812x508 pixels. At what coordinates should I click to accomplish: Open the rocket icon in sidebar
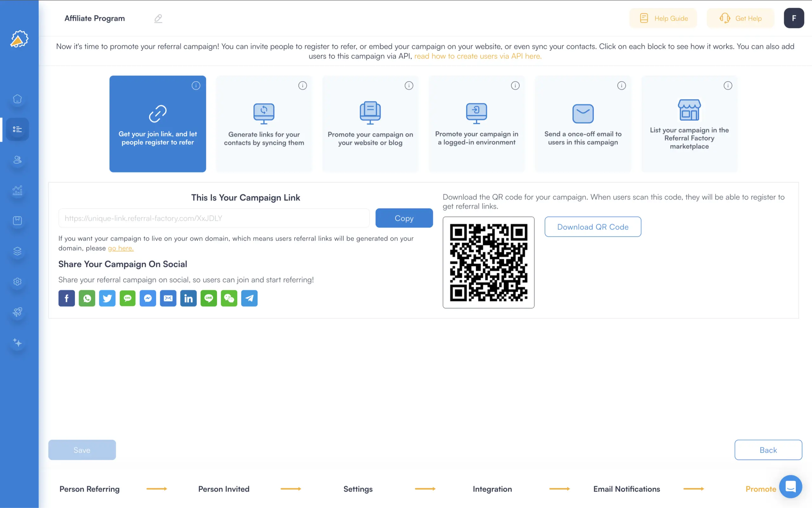click(17, 312)
